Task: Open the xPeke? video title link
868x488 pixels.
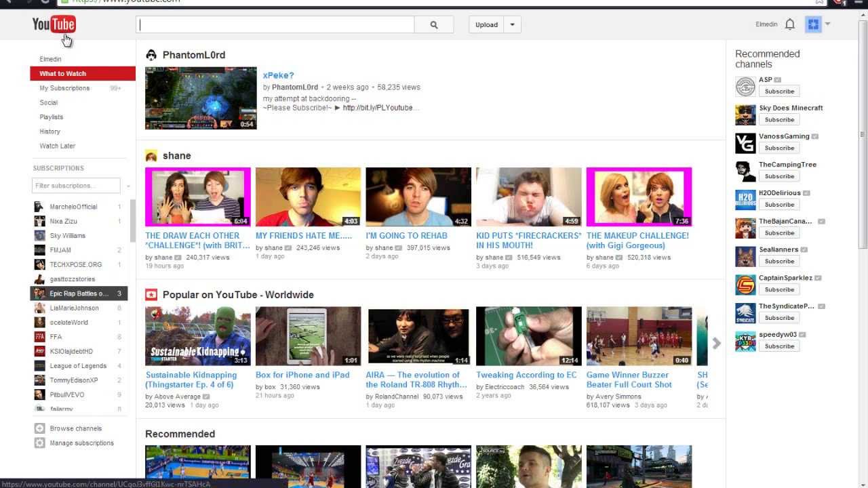Action: [279, 75]
